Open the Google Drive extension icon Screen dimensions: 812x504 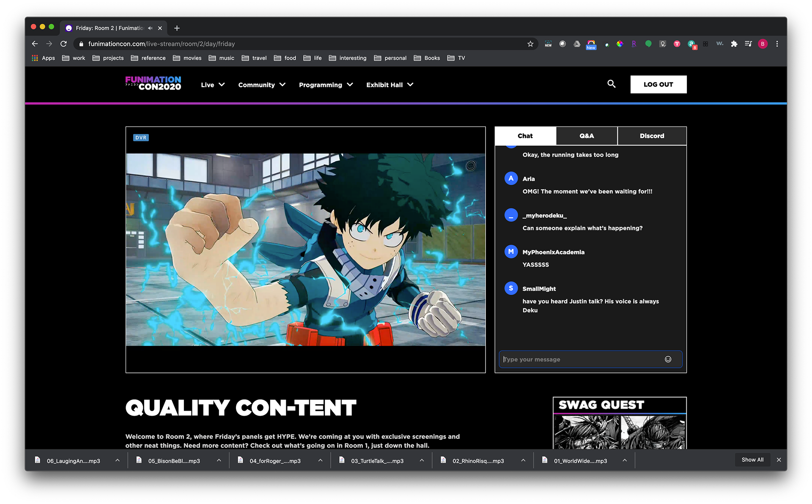[577, 44]
